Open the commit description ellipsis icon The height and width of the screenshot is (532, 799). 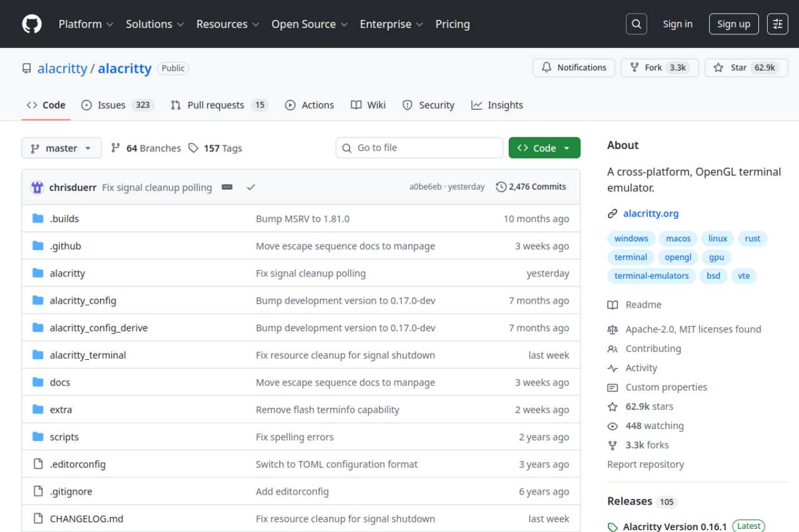click(227, 186)
